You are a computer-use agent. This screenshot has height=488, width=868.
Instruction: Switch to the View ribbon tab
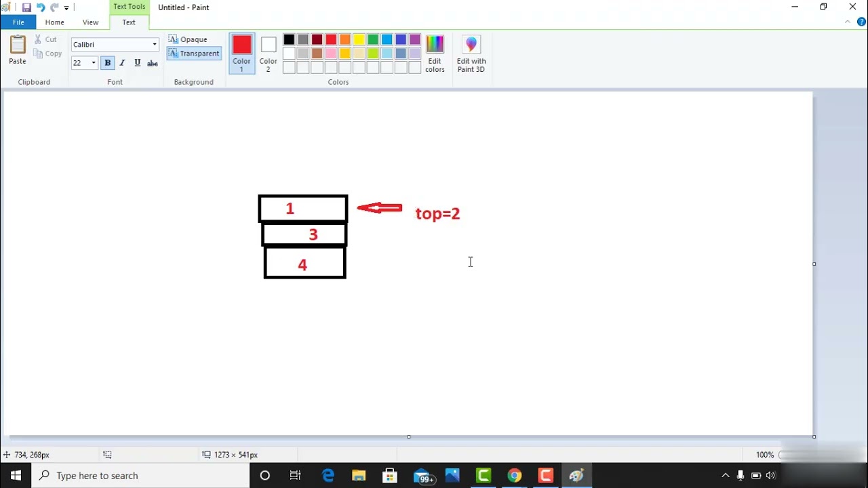pos(90,22)
